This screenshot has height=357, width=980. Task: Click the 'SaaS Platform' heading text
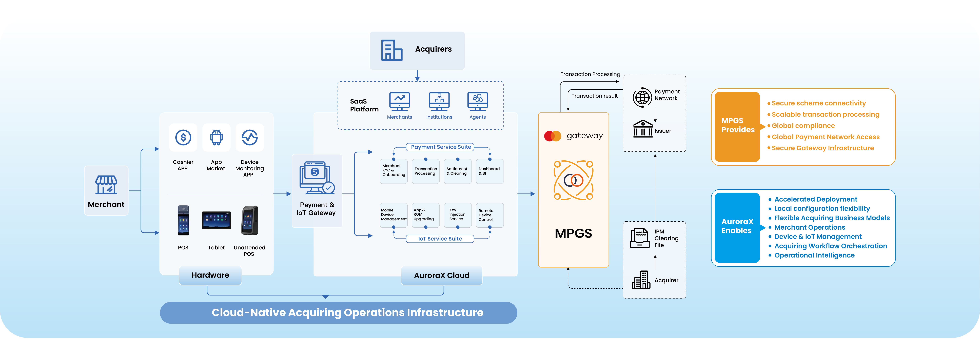(364, 105)
